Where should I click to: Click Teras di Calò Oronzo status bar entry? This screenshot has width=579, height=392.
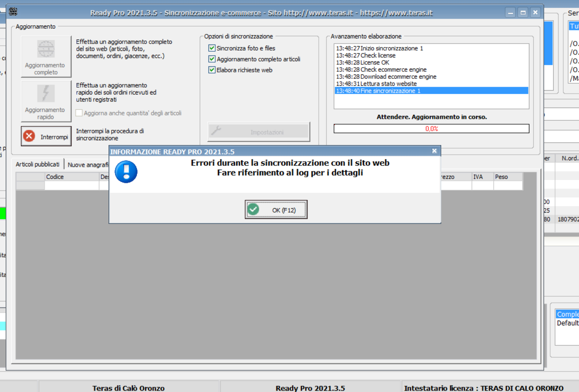point(129,387)
